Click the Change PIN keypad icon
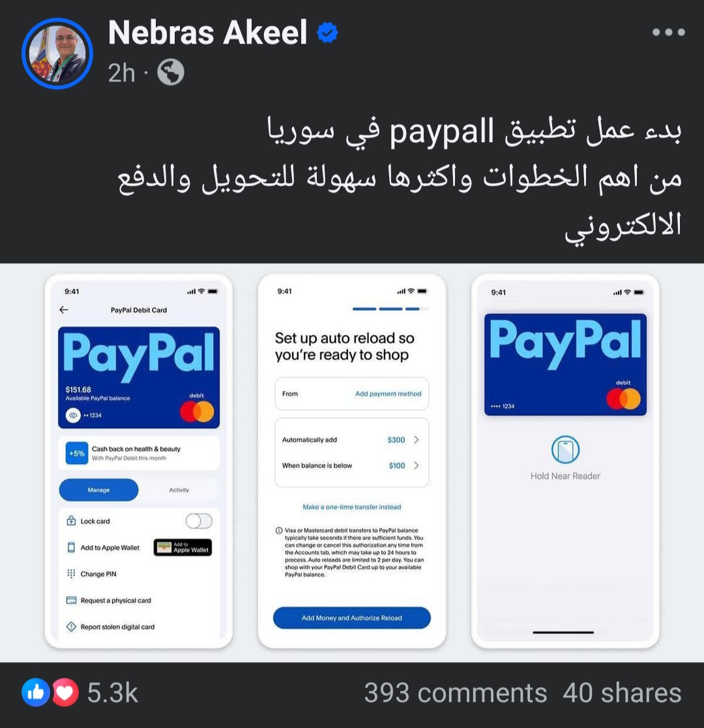Image resolution: width=704 pixels, height=728 pixels. click(71, 574)
